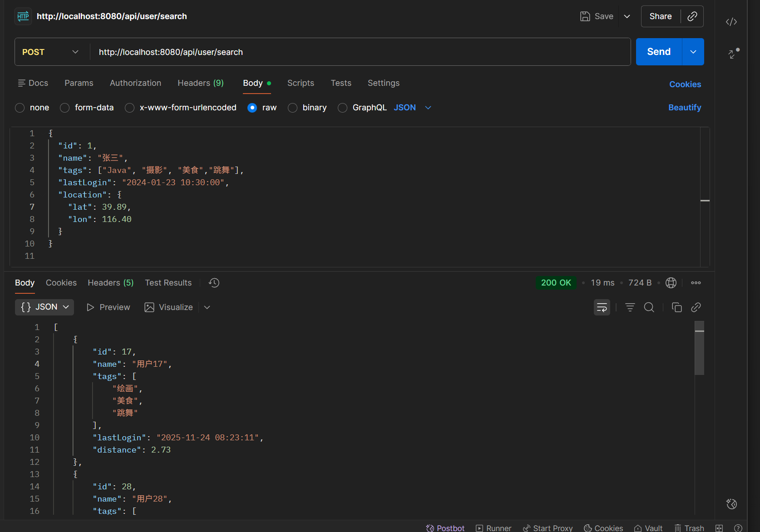This screenshot has width=760, height=532.
Task: Search the response body with magnifier icon
Action: pos(649,307)
